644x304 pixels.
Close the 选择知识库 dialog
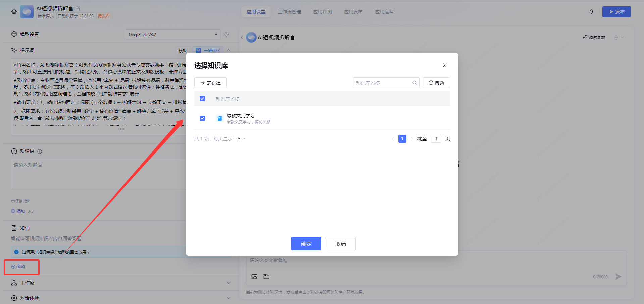[x=445, y=65]
